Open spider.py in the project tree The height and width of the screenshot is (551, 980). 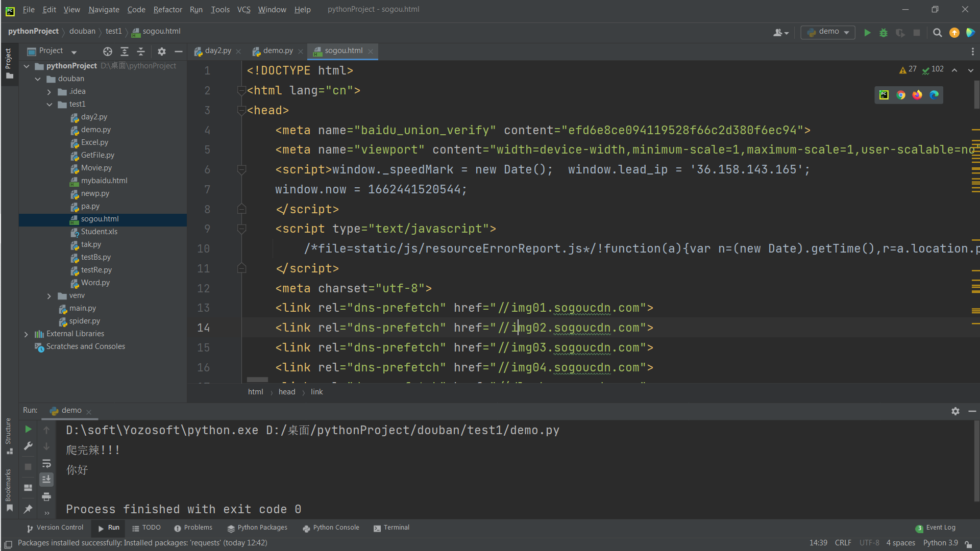pyautogui.click(x=84, y=321)
